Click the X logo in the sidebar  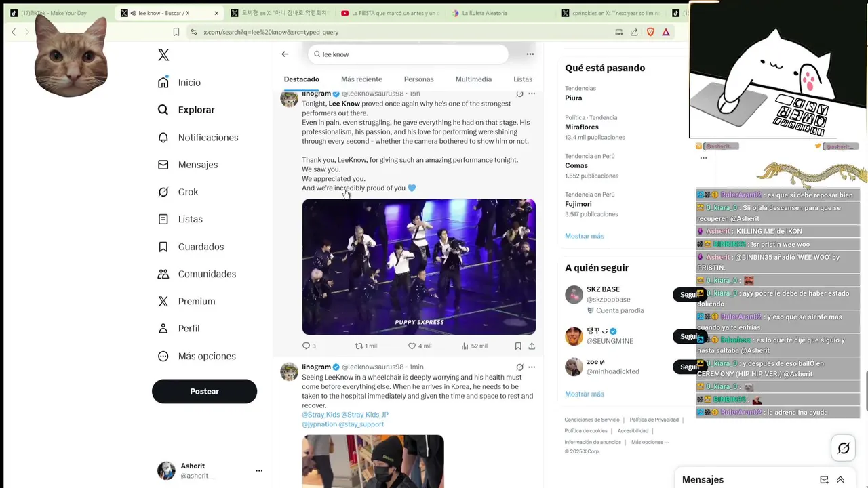pyautogui.click(x=163, y=55)
